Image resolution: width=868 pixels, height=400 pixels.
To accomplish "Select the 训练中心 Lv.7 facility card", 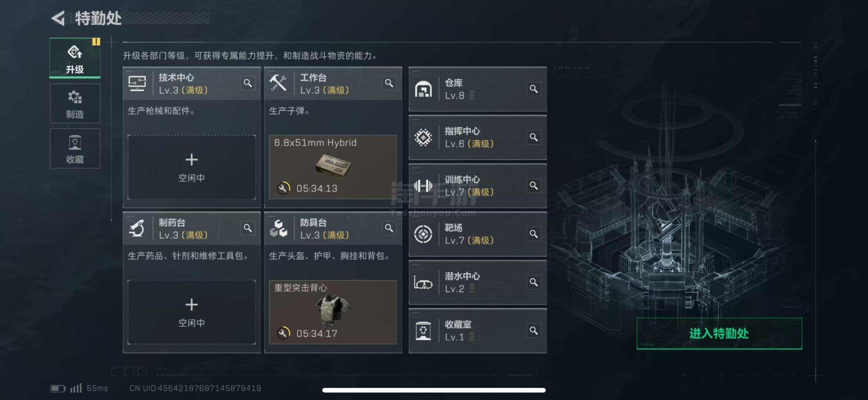I will click(478, 186).
